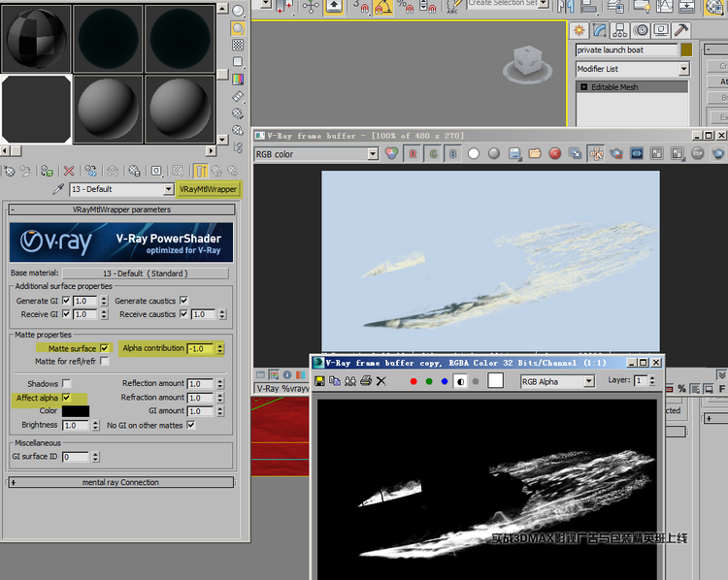
Task: Select first checkered material sample slot
Action: tap(36, 38)
